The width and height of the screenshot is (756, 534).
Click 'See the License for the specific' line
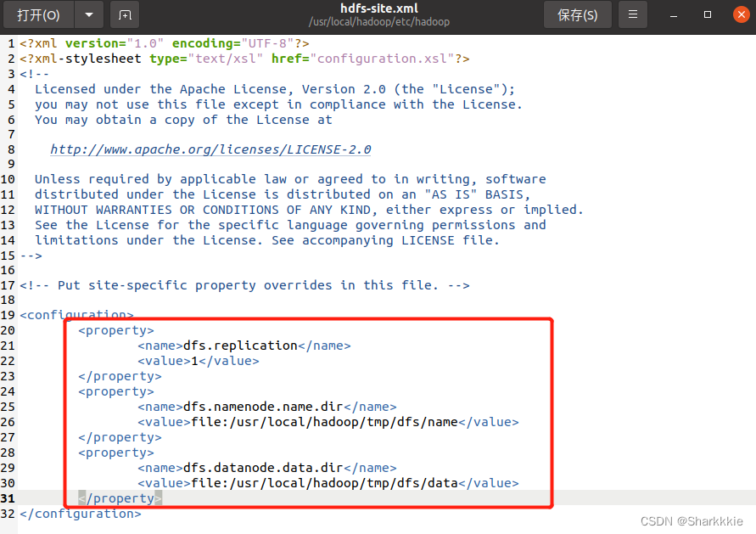[290, 225]
